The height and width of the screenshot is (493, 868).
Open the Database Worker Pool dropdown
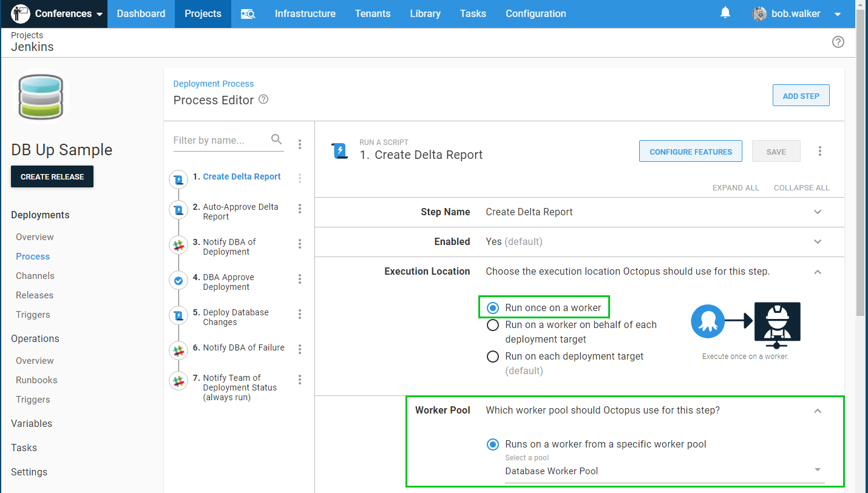tap(664, 471)
